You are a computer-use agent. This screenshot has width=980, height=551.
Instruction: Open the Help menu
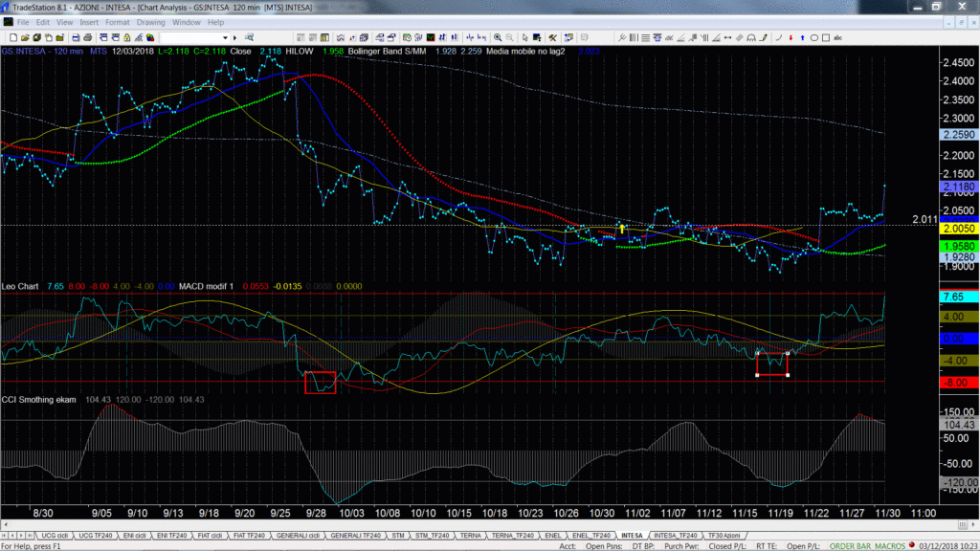click(215, 23)
